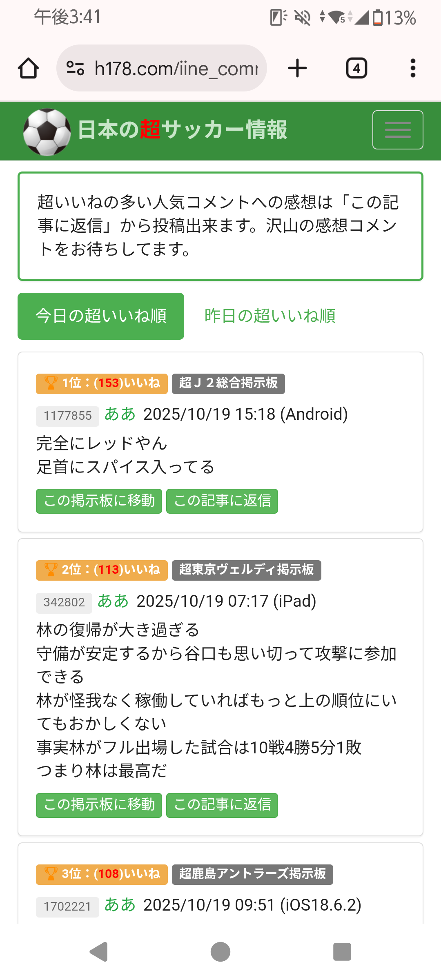Expand the hamburger navigation menu
This screenshot has width=441, height=980.
click(x=397, y=130)
